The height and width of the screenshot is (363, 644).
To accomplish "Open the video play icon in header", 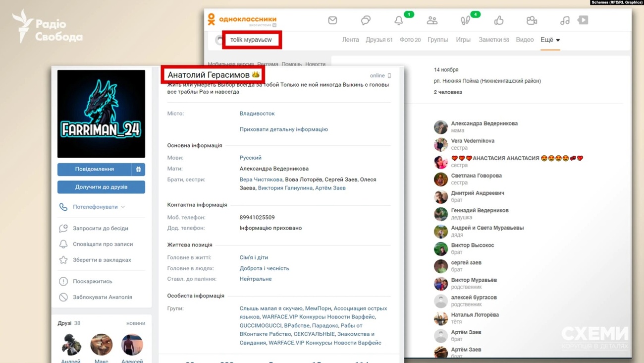I will point(583,20).
